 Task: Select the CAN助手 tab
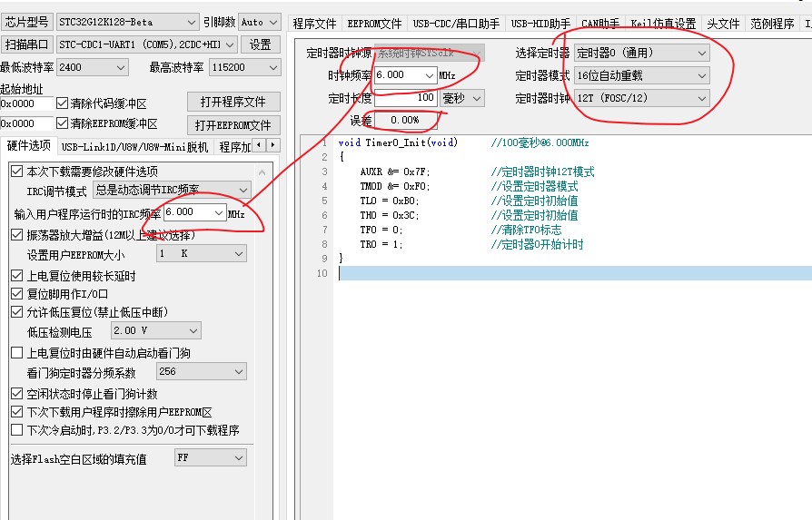[600, 24]
